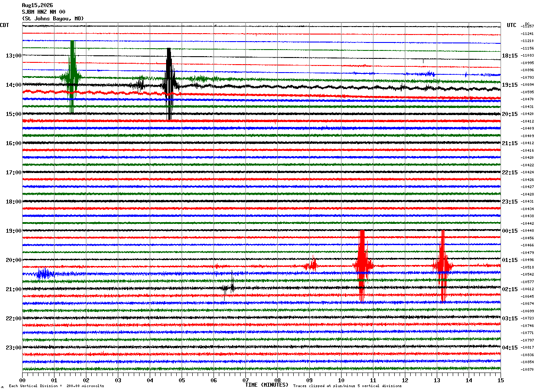Click the large black seismic burst near minute 04
The height and width of the screenshot is (392, 536).
(x=169, y=84)
